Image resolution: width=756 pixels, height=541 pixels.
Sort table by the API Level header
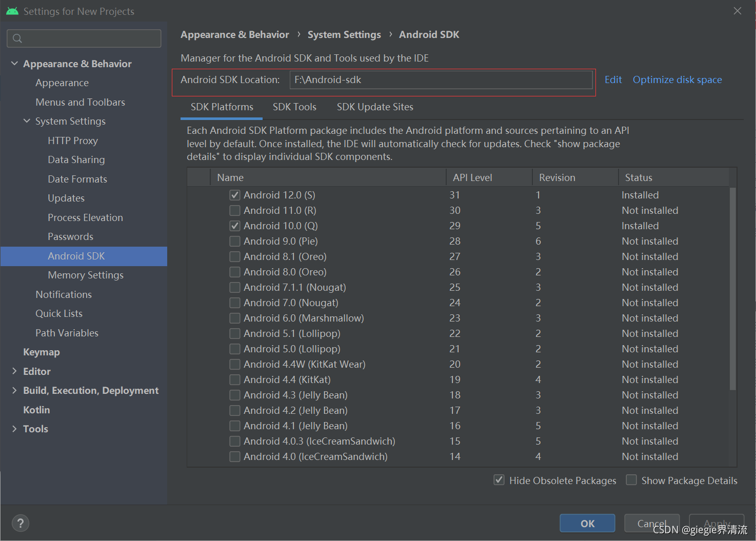tap(489, 177)
